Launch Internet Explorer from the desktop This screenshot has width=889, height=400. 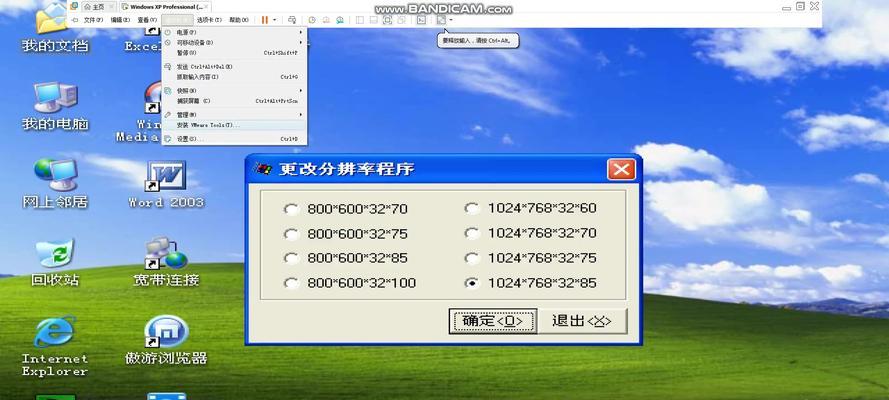[x=55, y=347]
